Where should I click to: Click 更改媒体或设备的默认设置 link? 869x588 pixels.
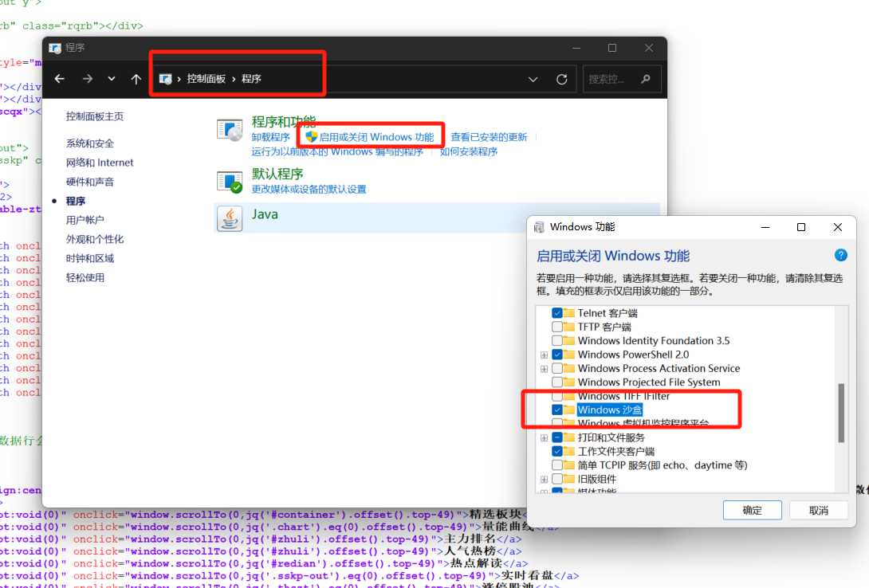click(x=309, y=190)
